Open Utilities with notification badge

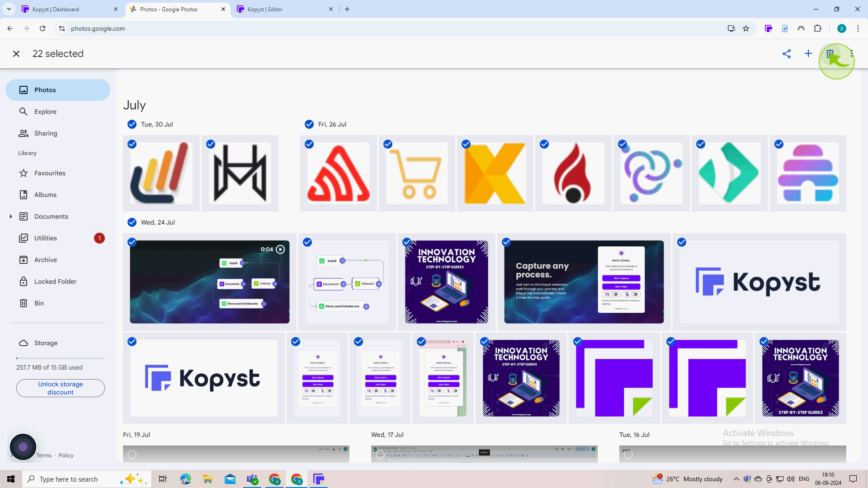58,238
